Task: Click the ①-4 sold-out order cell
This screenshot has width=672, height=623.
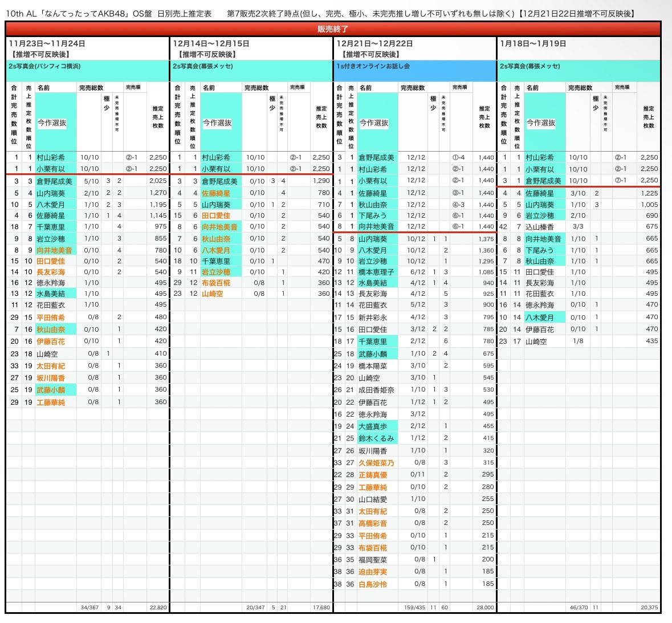Action: 459,157
